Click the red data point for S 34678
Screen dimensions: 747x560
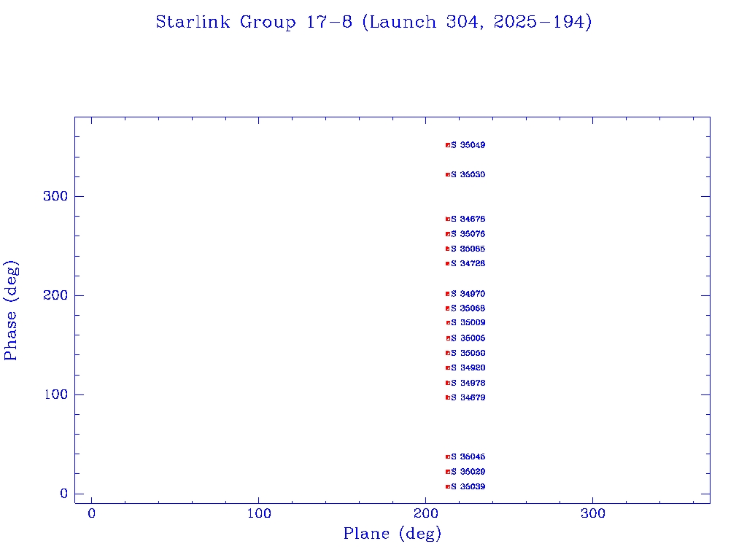[448, 219]
